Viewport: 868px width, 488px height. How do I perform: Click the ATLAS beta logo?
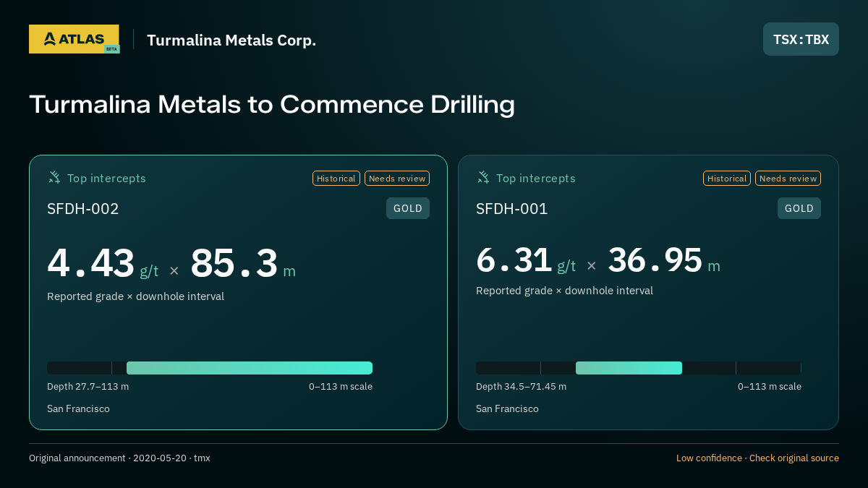75,39
